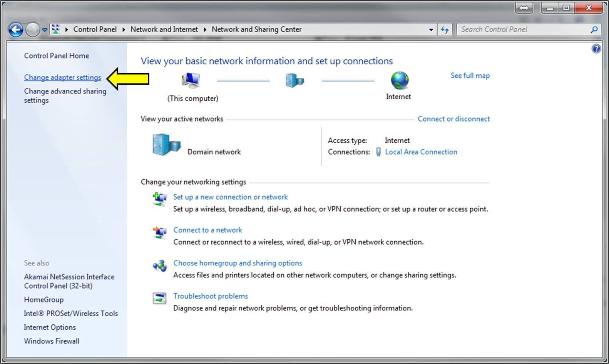609x364 pixels.
Task: Open Control Panel Home
Action: pyautogui.click(x=57, y=56)
